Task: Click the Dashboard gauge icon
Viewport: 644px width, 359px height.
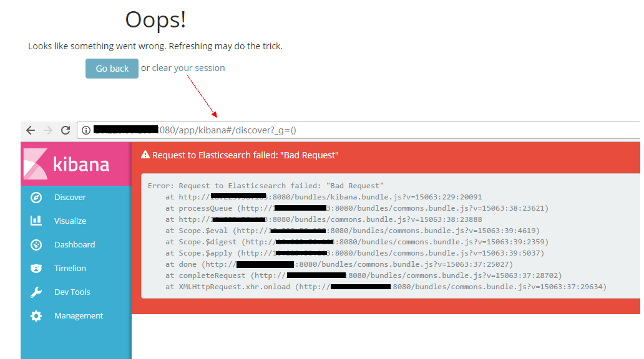Action: (36, 245)
